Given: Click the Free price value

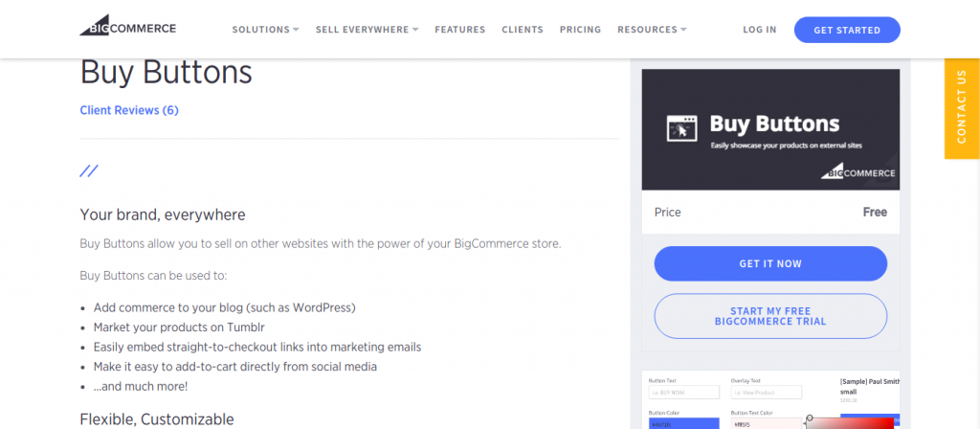Looking at the screenshot, I should click(x=875, y=212).
